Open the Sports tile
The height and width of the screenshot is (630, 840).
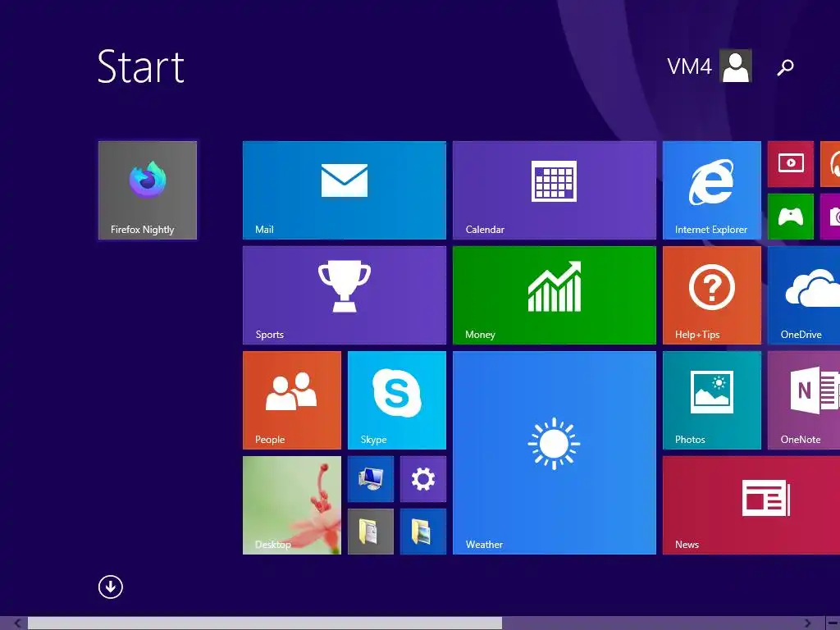tap(344, 295)
